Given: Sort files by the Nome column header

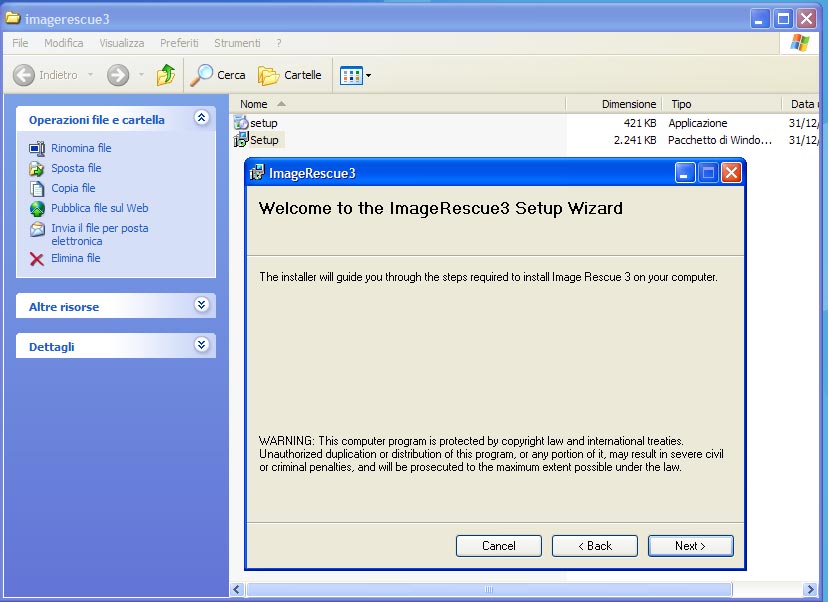Looking at the screenshot, I should point(397,104).
